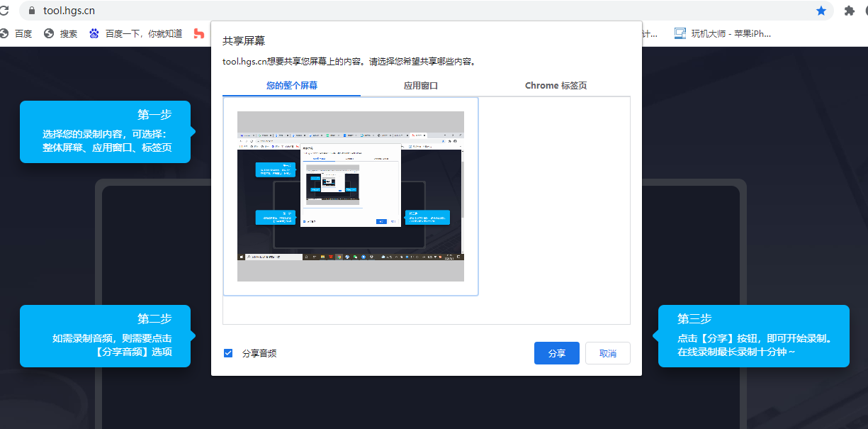Click the bookmark star icon

[x=821, y=11]
